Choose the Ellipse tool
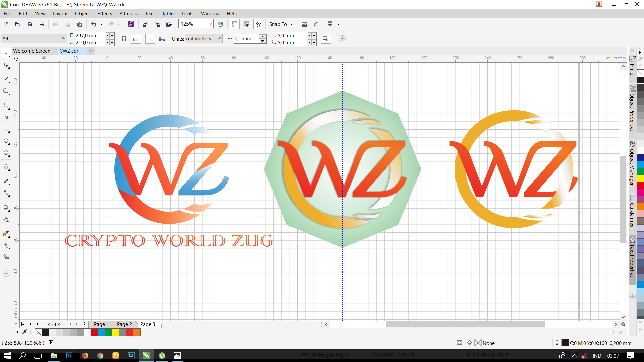The width and height of the screenshot is (644, 362). 6,141
